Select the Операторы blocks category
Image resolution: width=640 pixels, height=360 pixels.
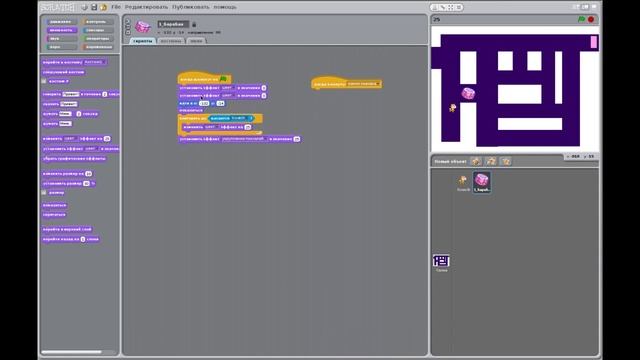(98, 39)
